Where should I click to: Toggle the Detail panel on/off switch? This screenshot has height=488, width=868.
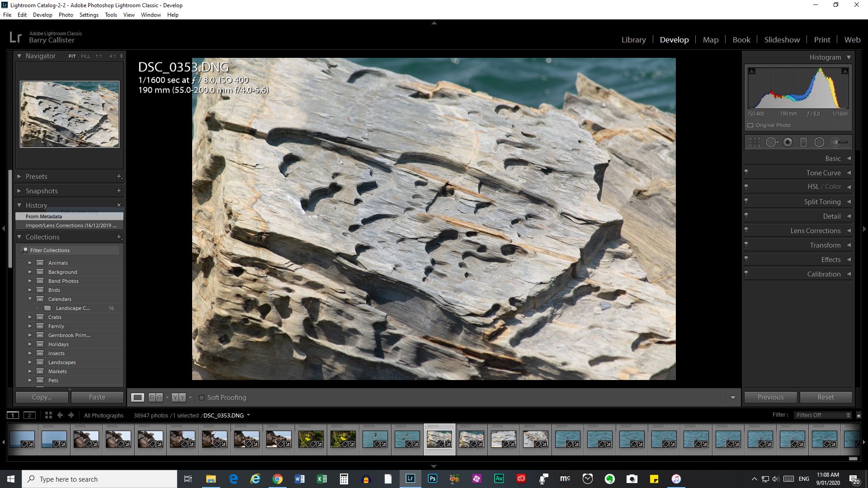pyautogui.click(x=746, y=216)
